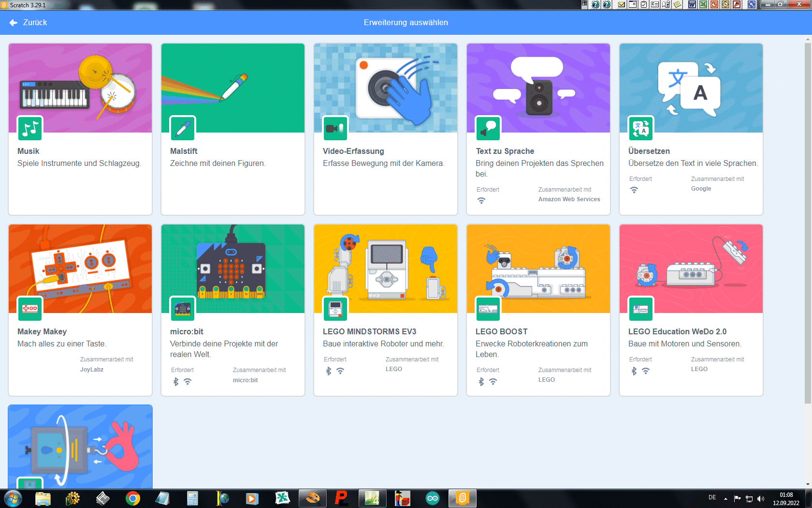This screenshot has height=508, width=812.
Task: Click the Text zu Sprache speech icon badge
Action: tap(488, 128)
